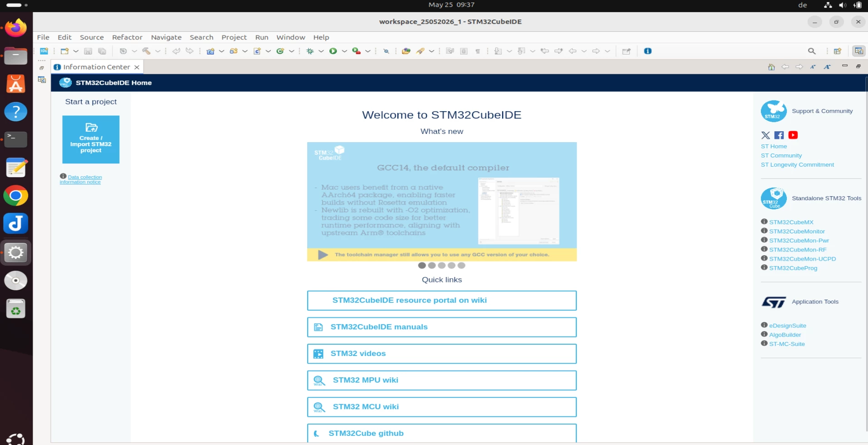Click the New wizard icon in the toolbar
Screen dimensions: 868x445
pos(64,51)
